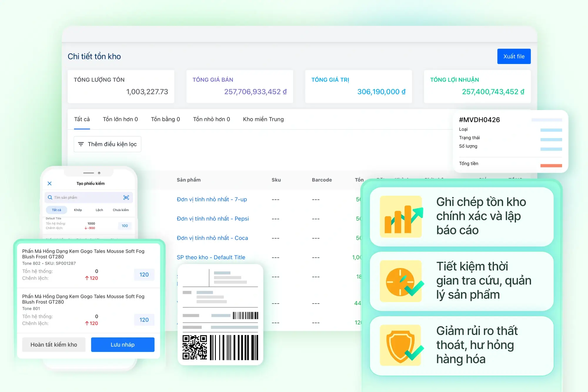Image resolution: width=588 pixels, height=392 pixels.
Task: Click the Tone 801 variant text
Action: tap(31, 309)
